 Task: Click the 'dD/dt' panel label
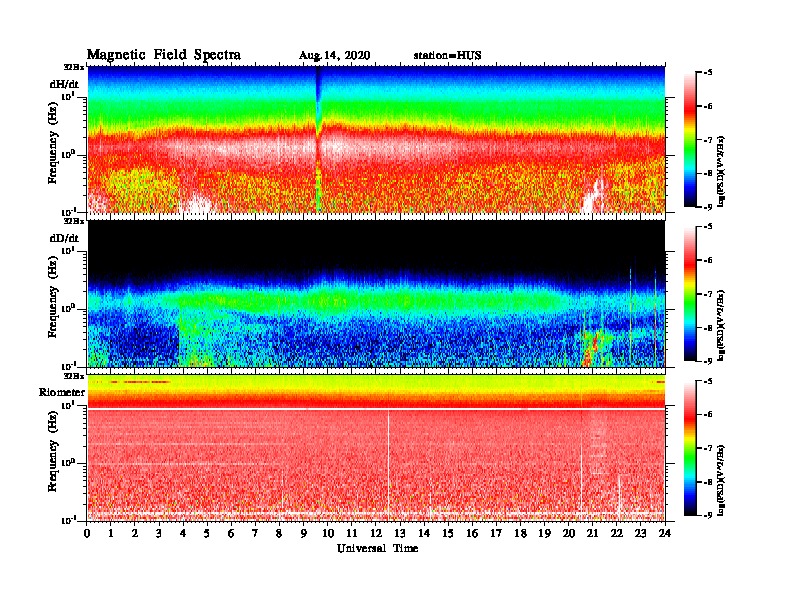coord(64,238)
